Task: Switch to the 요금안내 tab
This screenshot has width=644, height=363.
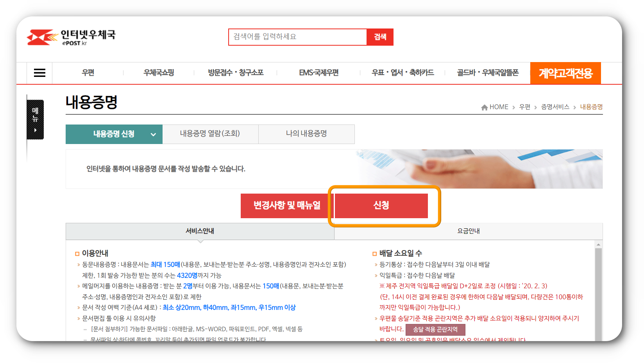Action: (468, 231)
